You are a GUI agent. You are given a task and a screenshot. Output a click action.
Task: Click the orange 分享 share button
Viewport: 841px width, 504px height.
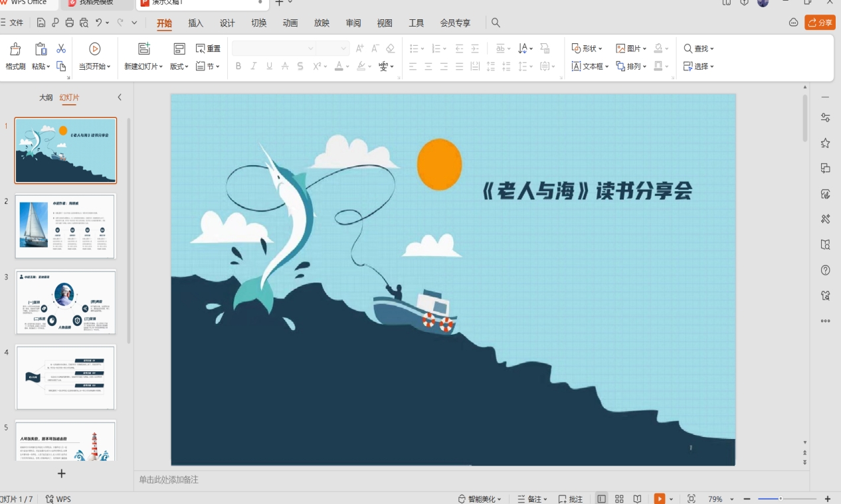(x=820, y=23)
